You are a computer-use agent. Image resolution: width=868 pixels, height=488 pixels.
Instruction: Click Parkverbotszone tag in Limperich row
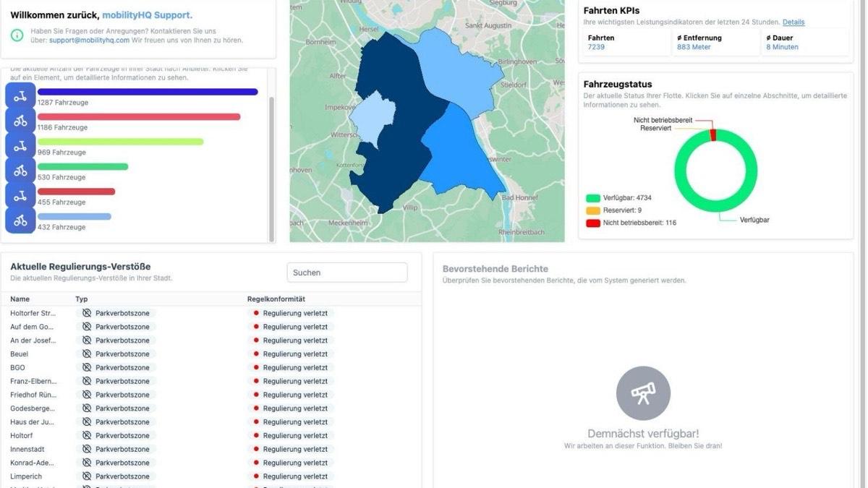click(x=116, y=476)
